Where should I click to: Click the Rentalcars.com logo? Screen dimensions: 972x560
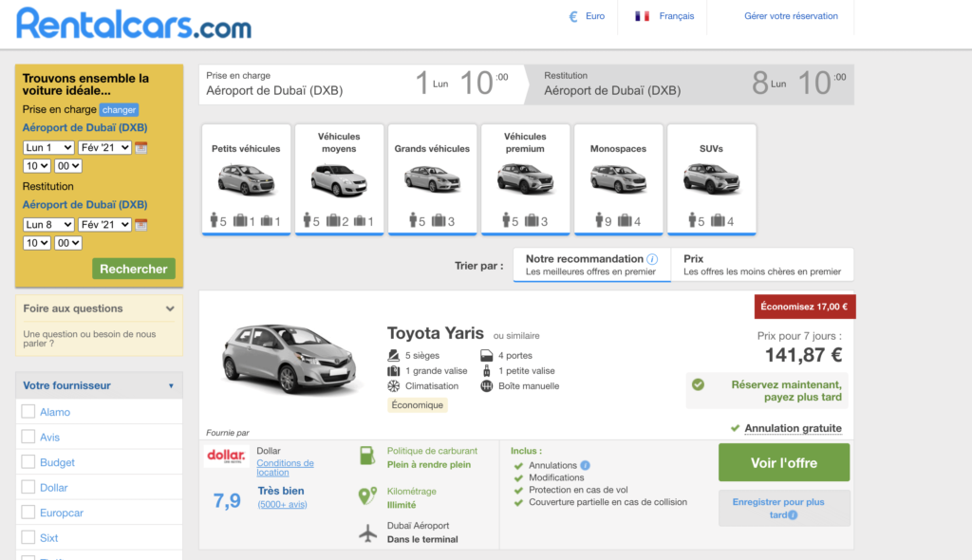[x=134, y=24]
